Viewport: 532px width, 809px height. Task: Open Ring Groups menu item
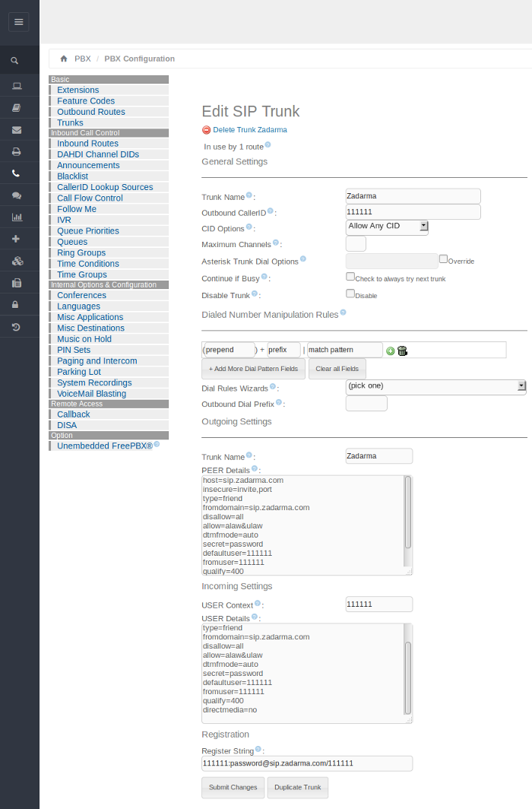pyautogui.click(x=81, y=252)
